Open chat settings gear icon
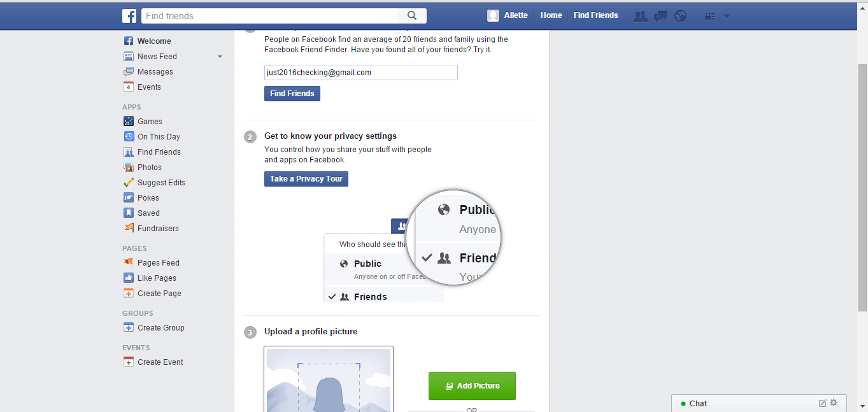Viewport: 868px width, 412px height. point(834,402)
